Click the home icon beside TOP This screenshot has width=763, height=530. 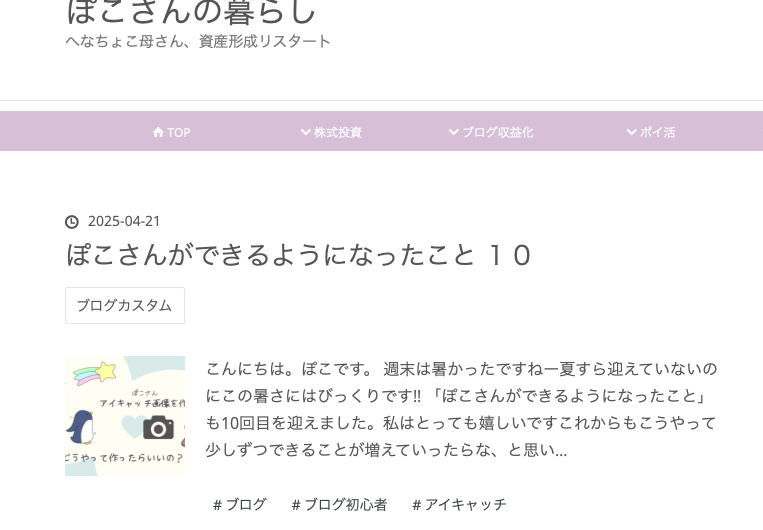point(158,132)
